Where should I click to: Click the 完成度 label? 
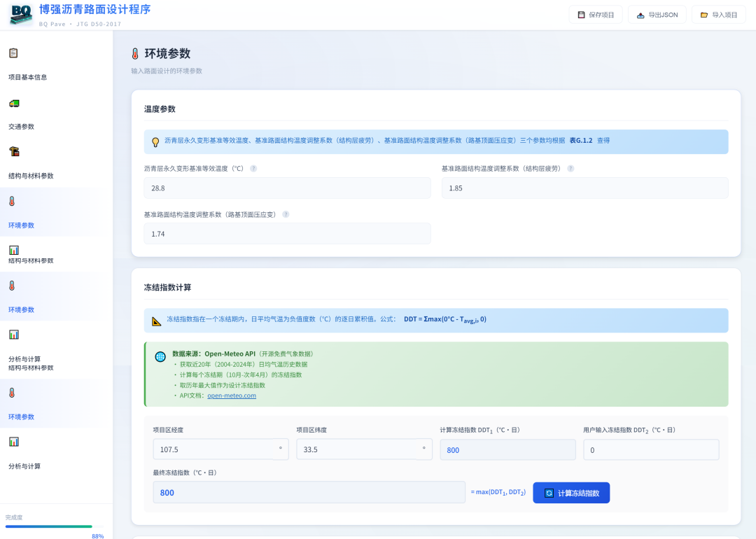14,517
